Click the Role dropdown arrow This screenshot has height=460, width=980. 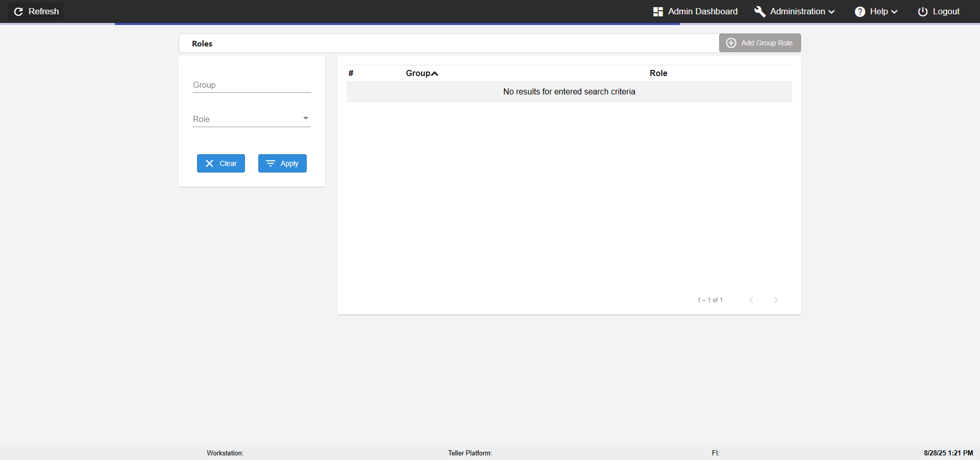306,118
